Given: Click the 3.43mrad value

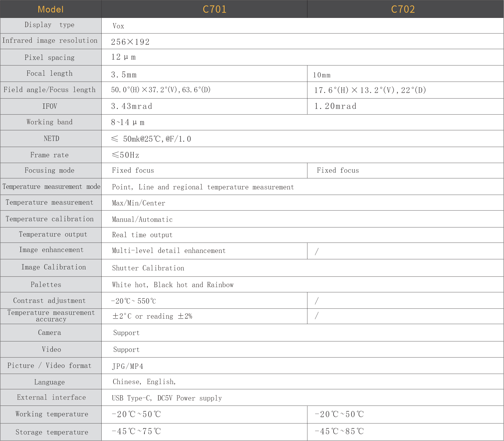Looking at the screenshot, I should click(x=132, y=106).
